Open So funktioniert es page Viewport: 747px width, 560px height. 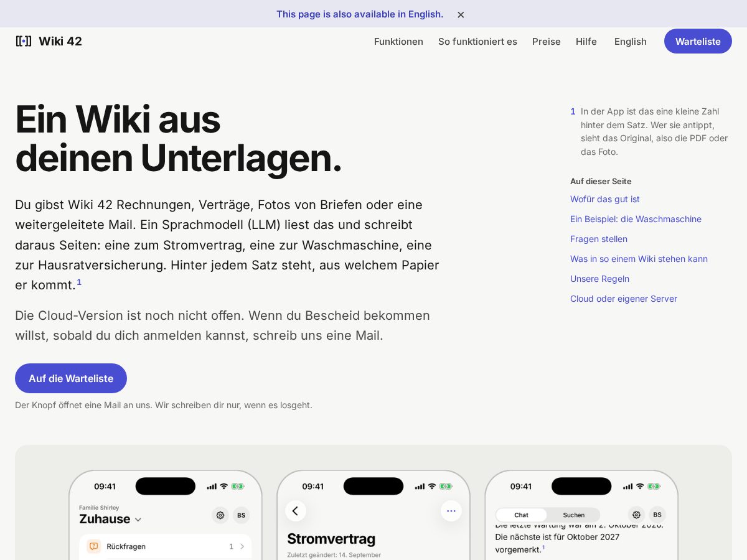pos(477,41)
